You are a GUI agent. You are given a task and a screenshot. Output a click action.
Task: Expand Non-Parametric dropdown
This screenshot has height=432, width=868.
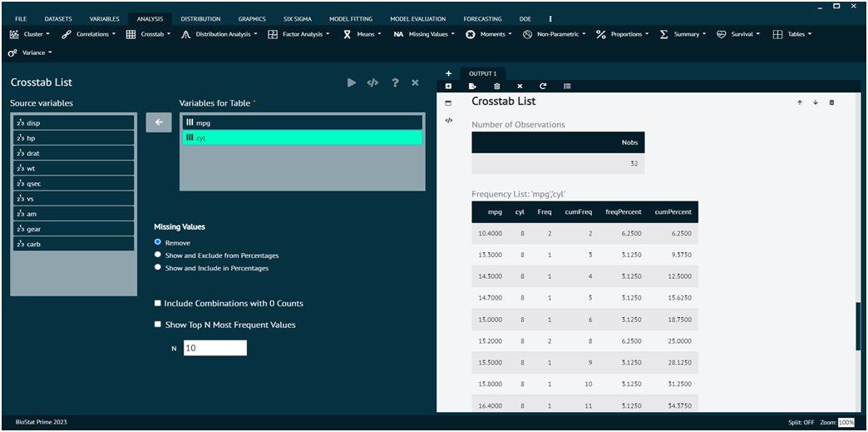click(x=555, y=34)
